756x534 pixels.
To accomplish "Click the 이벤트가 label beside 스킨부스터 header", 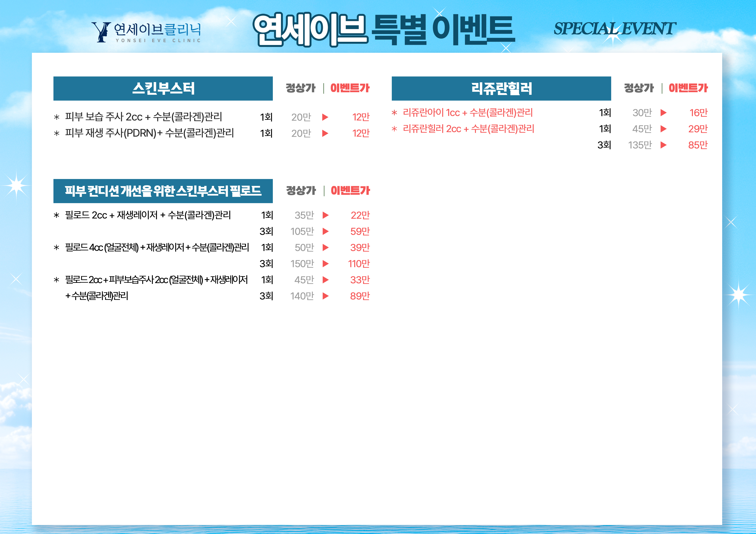I will [350, 88].
